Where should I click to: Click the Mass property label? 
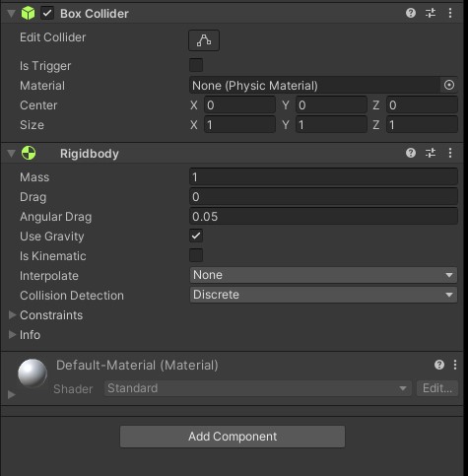34,177
